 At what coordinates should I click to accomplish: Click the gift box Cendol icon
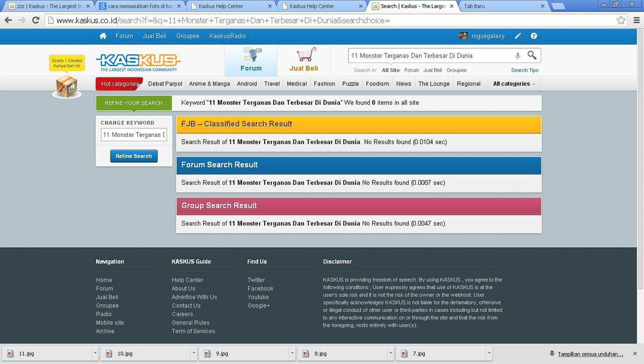[66, 87]
